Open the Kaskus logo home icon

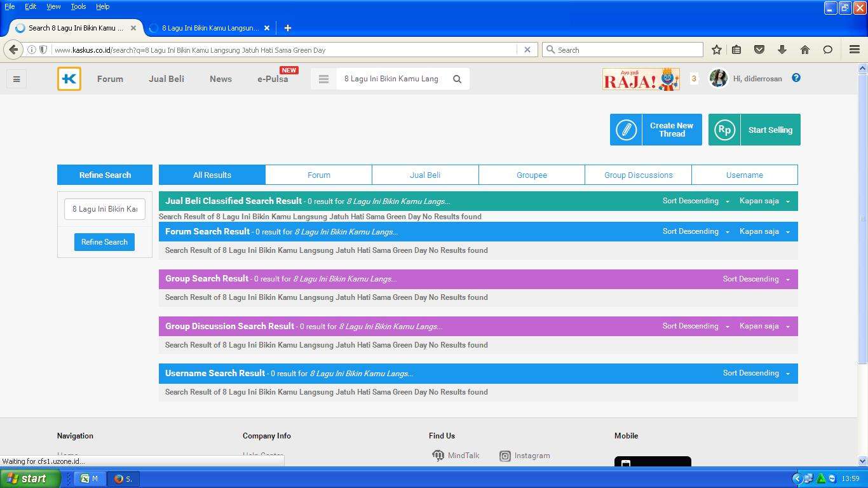point(69,79)
